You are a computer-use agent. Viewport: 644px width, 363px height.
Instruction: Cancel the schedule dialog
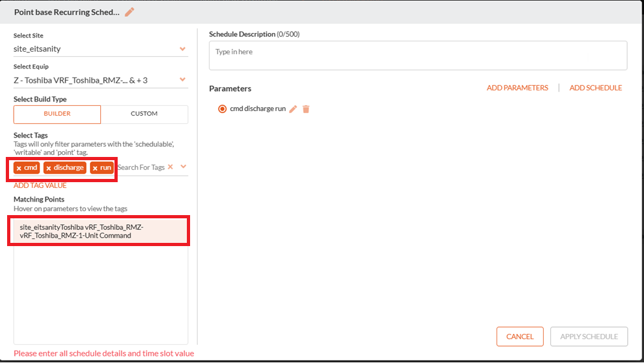click(520, 337)
